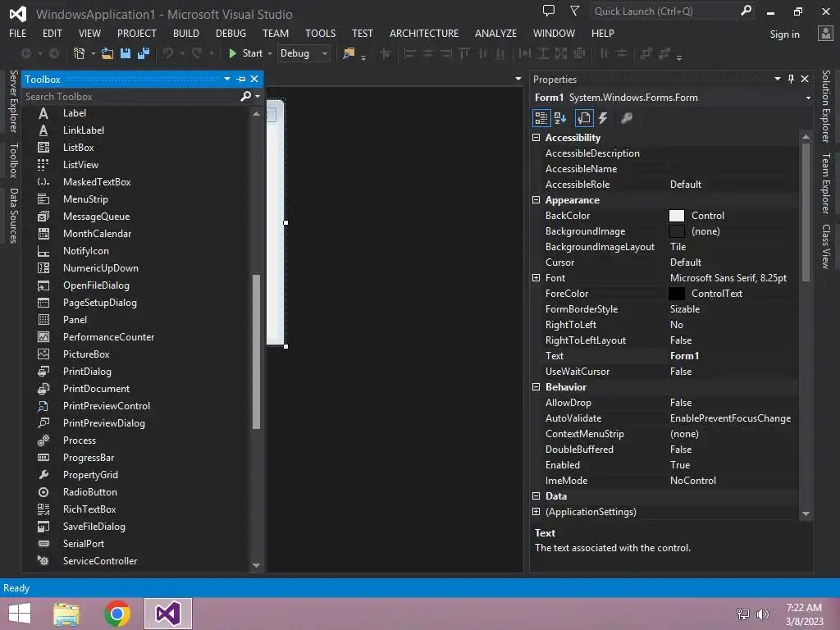
Task: Open the TOOLS menu
Action: (x=321, y=33)
